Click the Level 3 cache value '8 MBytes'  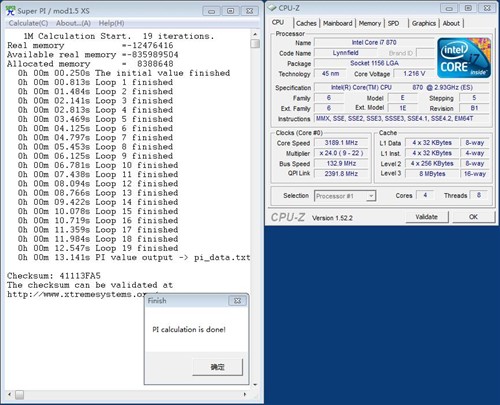point(432,174)
